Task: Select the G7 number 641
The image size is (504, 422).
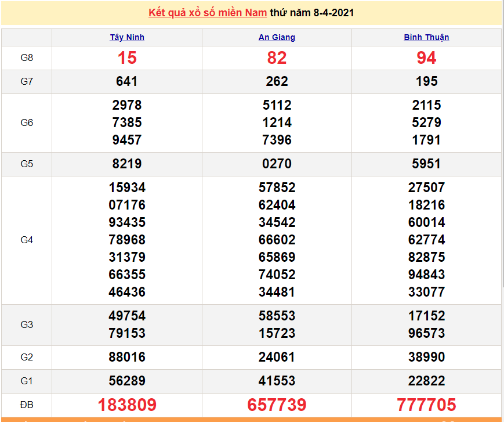Action: click(127, 82)
